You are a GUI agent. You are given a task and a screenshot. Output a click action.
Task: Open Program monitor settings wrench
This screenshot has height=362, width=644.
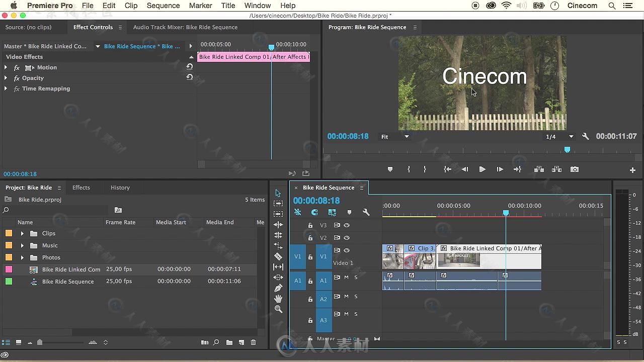[x=585, y=136]
